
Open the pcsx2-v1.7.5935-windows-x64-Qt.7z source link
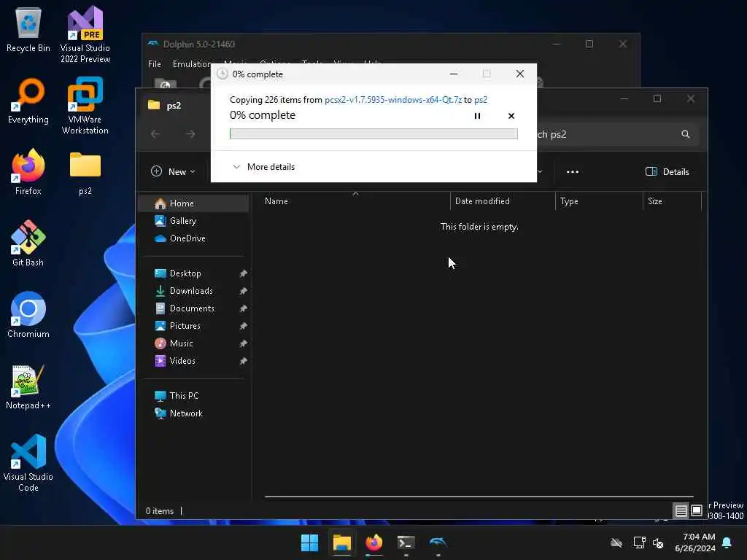tap(393, 99)
